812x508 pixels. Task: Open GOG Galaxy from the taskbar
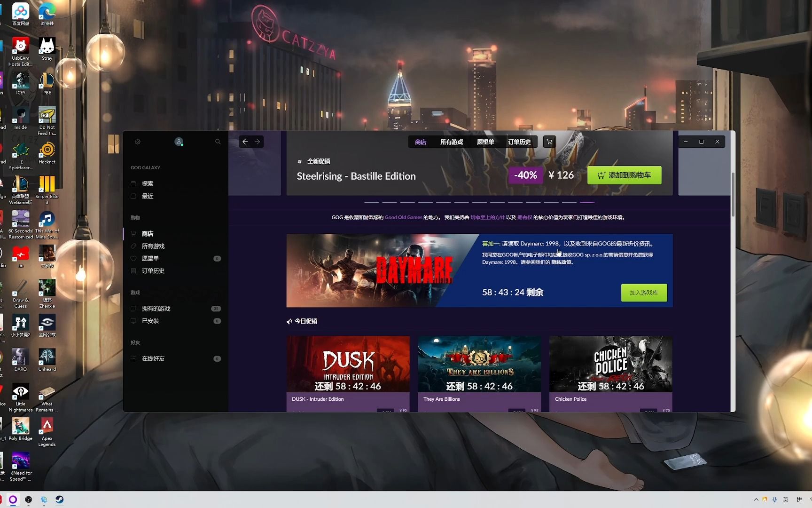pyautogui.click(x=13, y=500)
